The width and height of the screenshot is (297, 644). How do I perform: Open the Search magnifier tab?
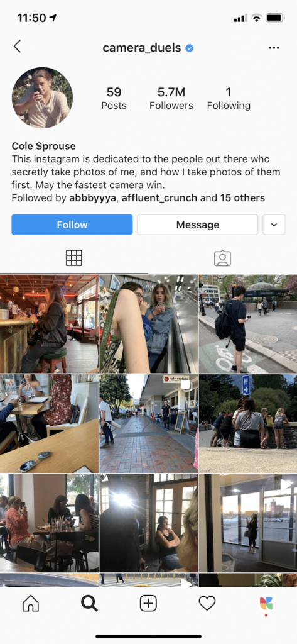pyautogui.click(x=89, y=603)
